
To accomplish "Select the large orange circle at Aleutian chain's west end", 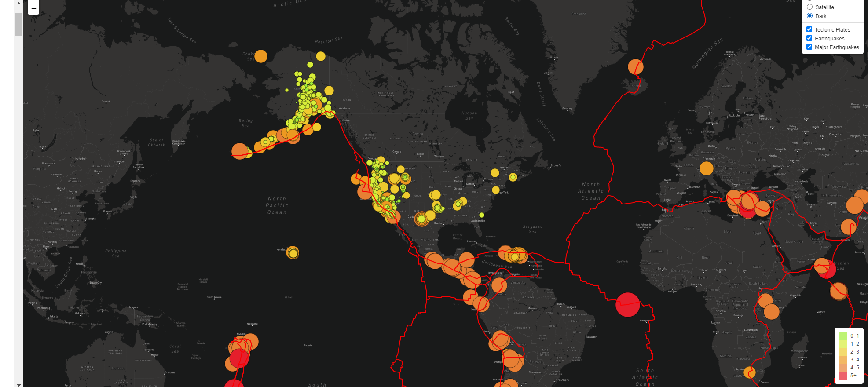I will tap(240, 151).
